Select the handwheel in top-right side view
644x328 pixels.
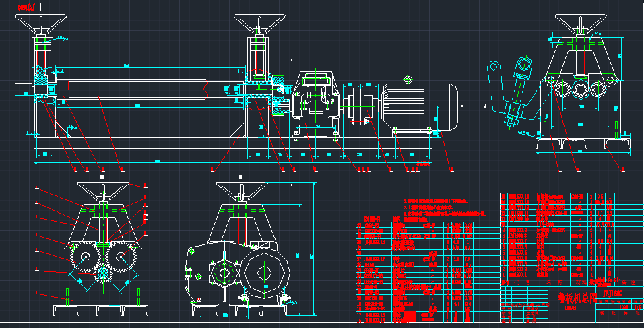click(x=580, y=24)
